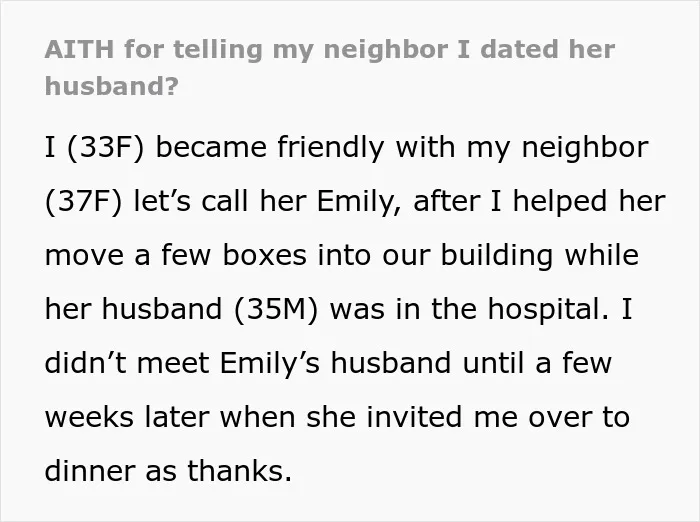This screenshot has width=700, height=522.
Task: Select the word "dinner" on the last line
Action: point(89,471)
